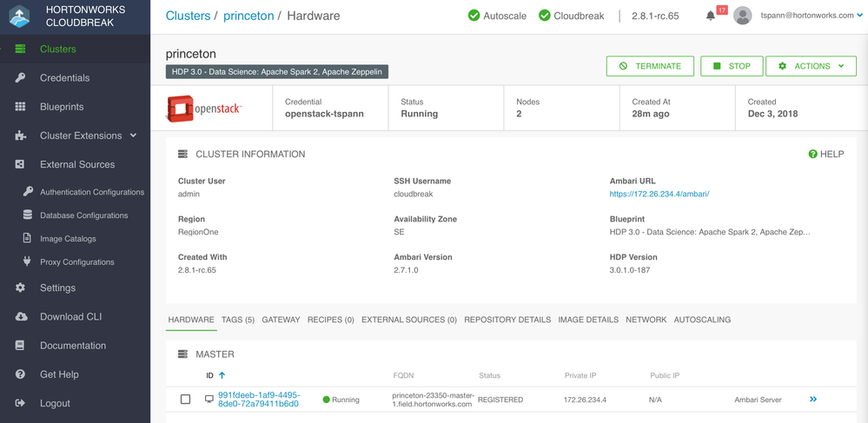Click the Get Help question icon
This screenshot has width=868, height=423.
point(21,374)
